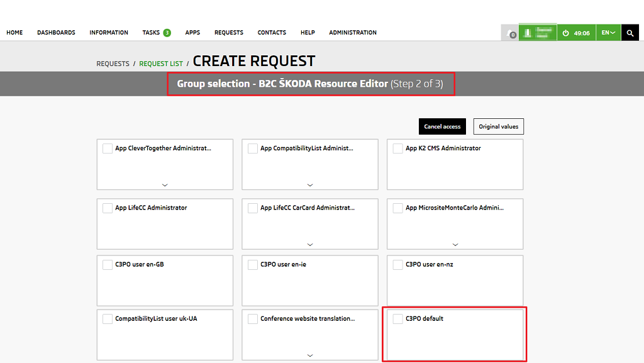Open the DASHBOARDS menu
The height and width of the screenshot is (363, 644).
56,33
